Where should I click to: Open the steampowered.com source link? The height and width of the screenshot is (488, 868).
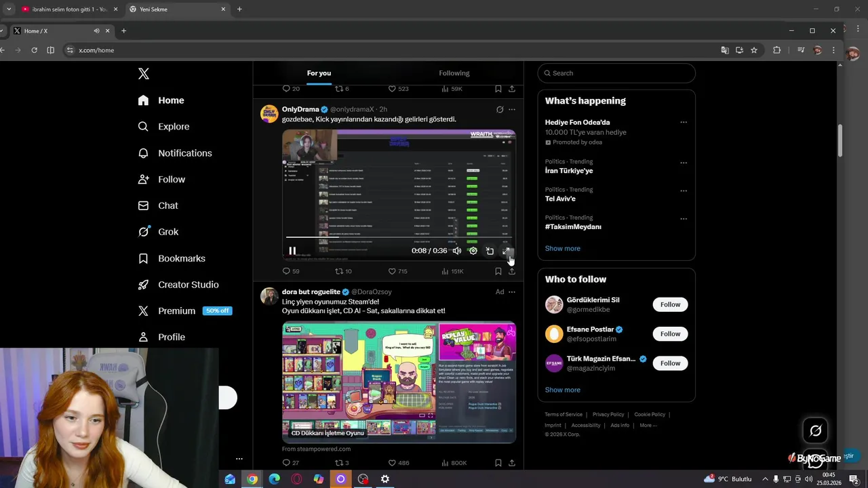316,449
